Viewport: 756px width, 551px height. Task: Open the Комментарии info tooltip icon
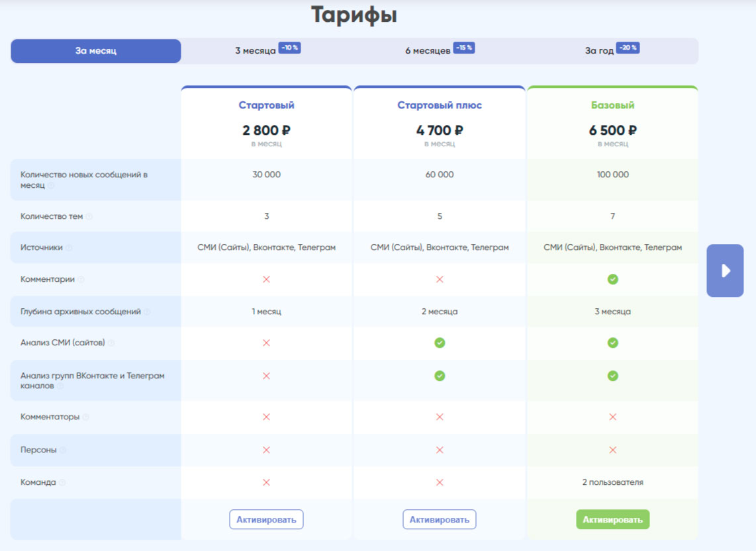pos(81,280)
